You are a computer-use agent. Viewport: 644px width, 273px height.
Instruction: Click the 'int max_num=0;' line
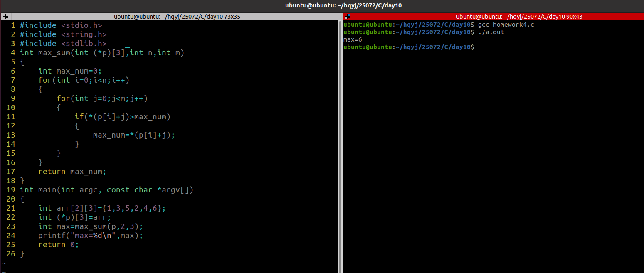70,71
